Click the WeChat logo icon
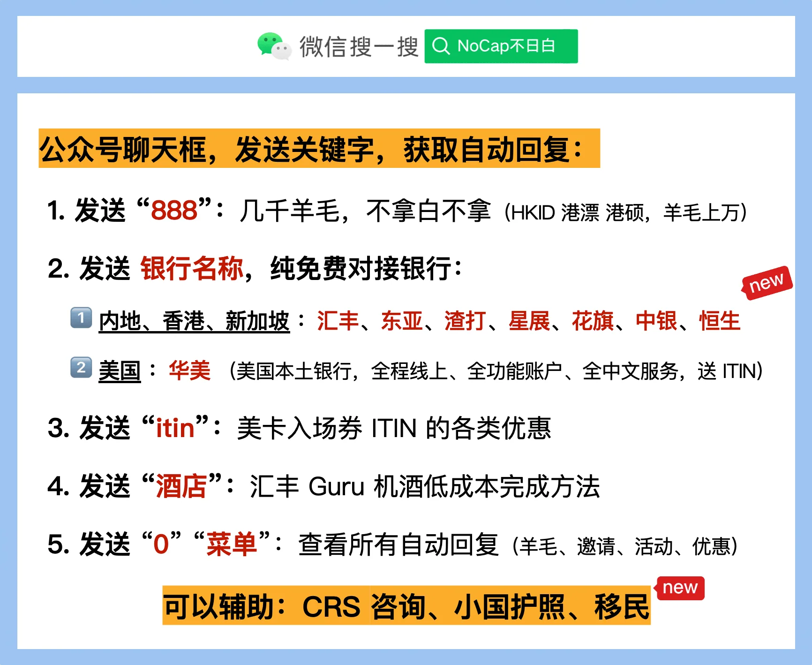 coord(274,46)
